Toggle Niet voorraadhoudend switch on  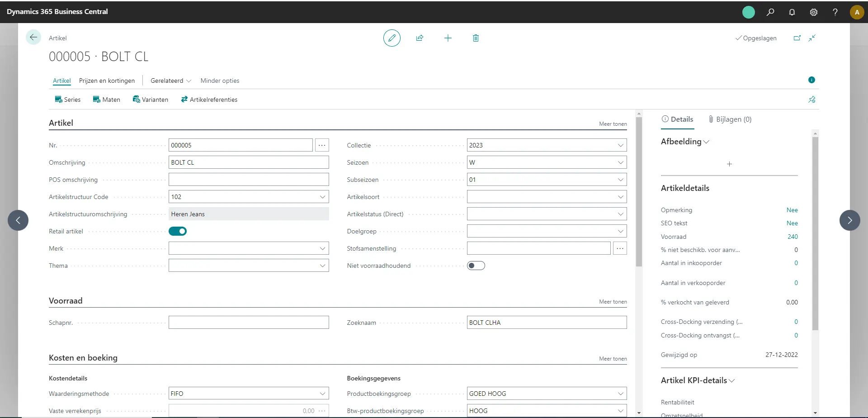click(x=476, y=266)
